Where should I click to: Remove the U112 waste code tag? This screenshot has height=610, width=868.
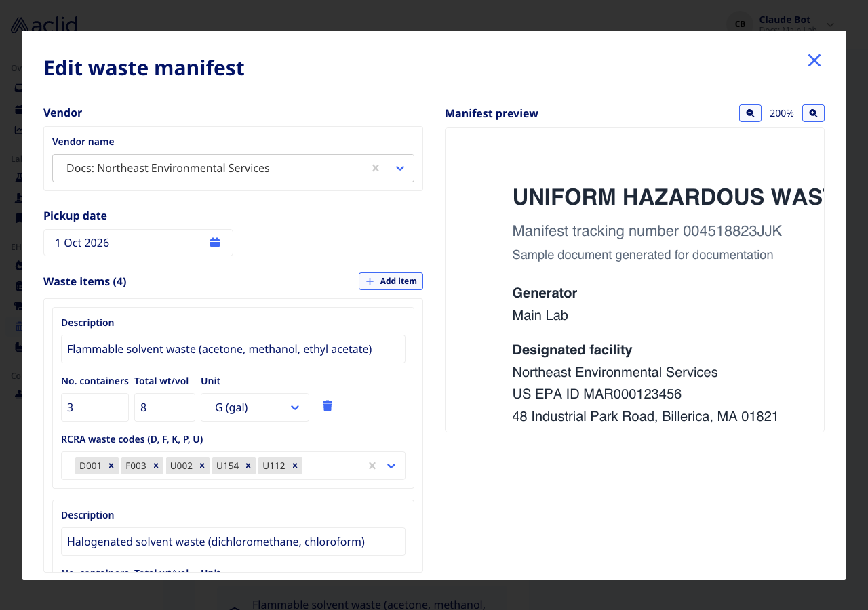[295, 466]
